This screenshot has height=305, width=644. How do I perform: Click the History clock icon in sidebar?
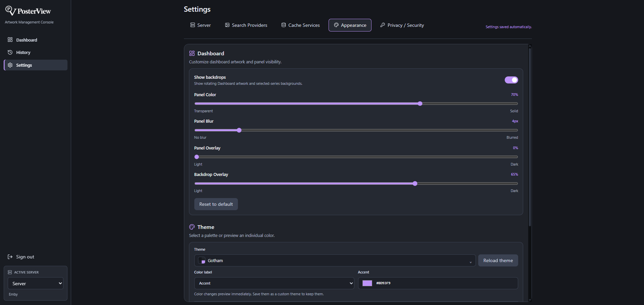[x=10, y=52]
